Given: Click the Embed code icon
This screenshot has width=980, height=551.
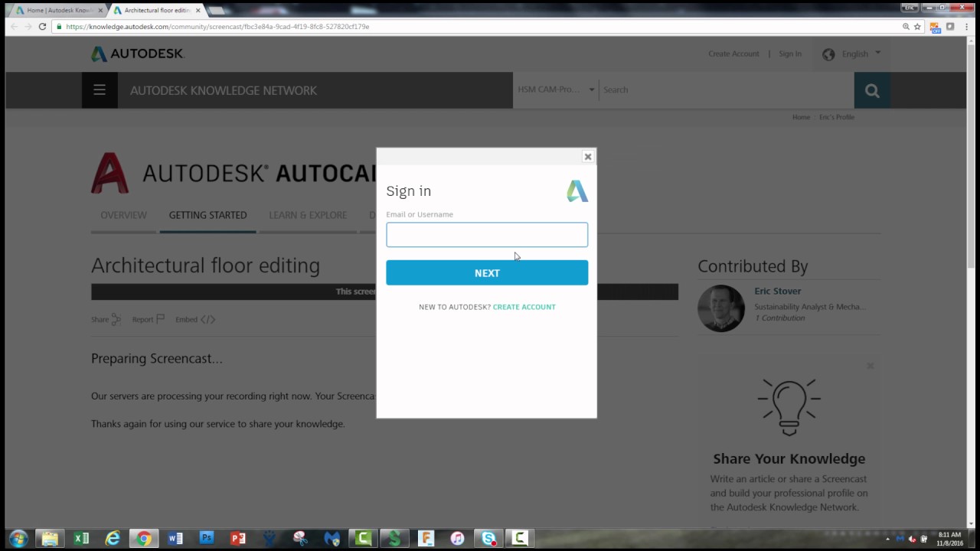Looking at the screenshot, I should [x=207, y=319].
